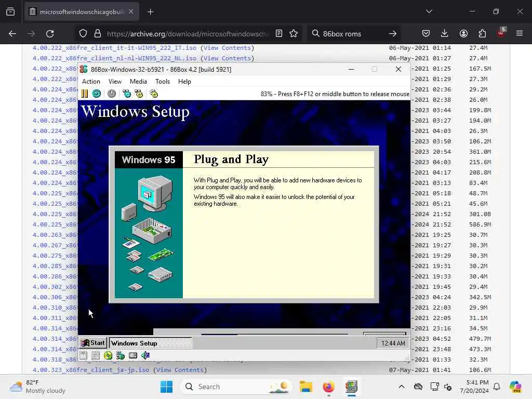Send Ctrl+Alt+Esc via 86Box toolbar

[x=139, y=94]
